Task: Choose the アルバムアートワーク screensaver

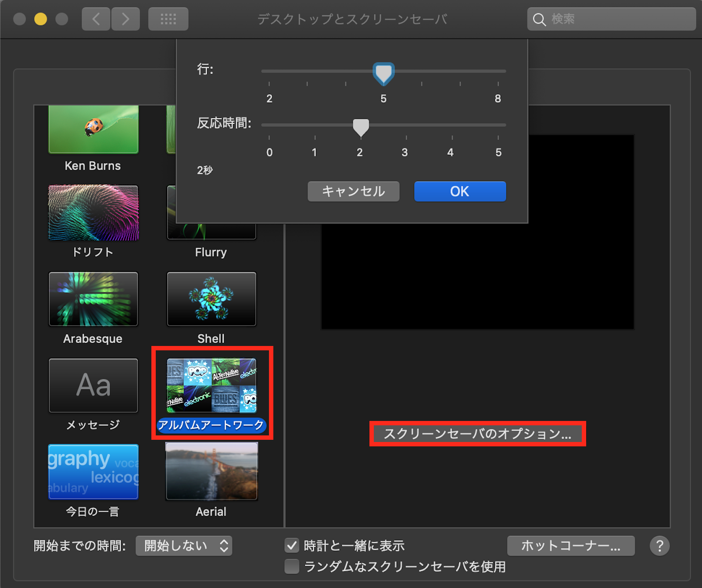Action: point(211,385)
